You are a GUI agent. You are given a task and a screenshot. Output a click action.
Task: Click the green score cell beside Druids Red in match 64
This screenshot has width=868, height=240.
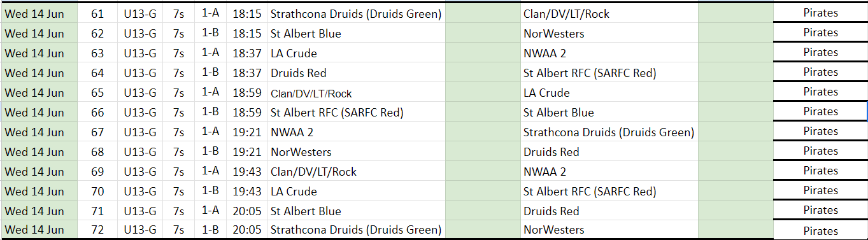(x=483, y=73)
